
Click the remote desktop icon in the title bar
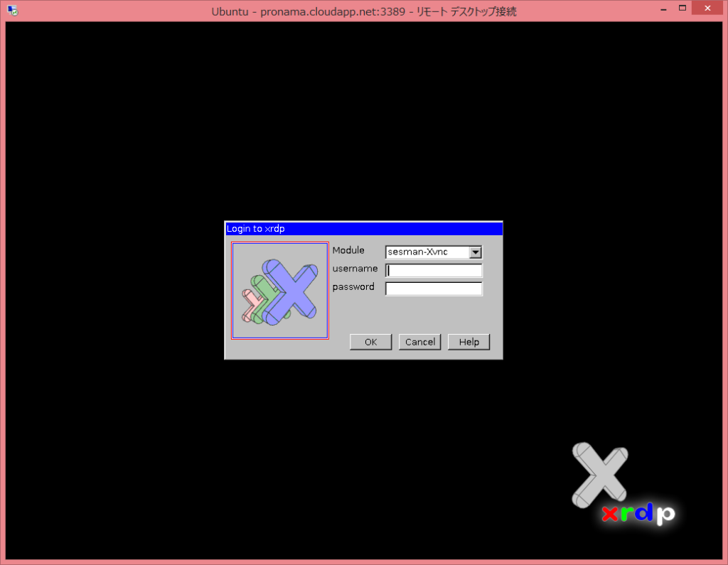click(12, 10)
